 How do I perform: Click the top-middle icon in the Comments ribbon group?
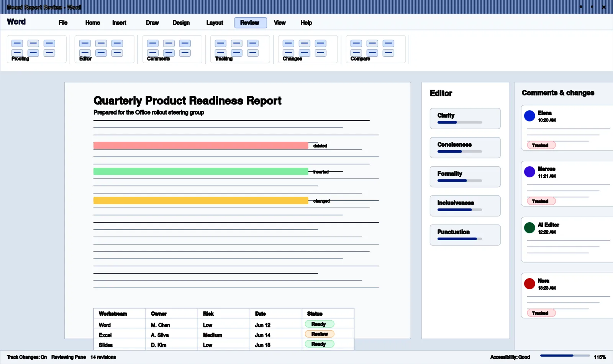point(169,44)
